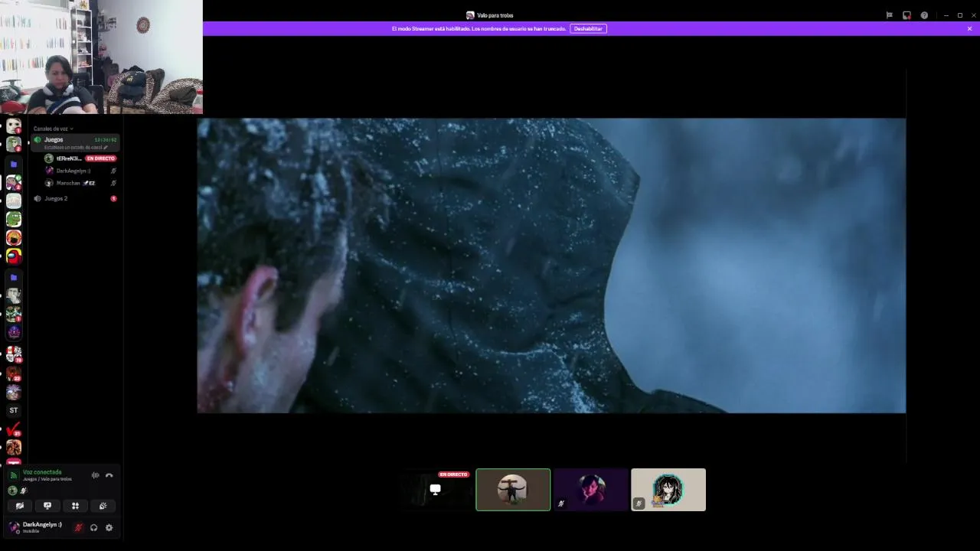Image resolution: width=980 pixels, height=551 pixels.
Task: Open the server with the Pepe frog icon
Action: pyautogui.click(x=14, y=220)
